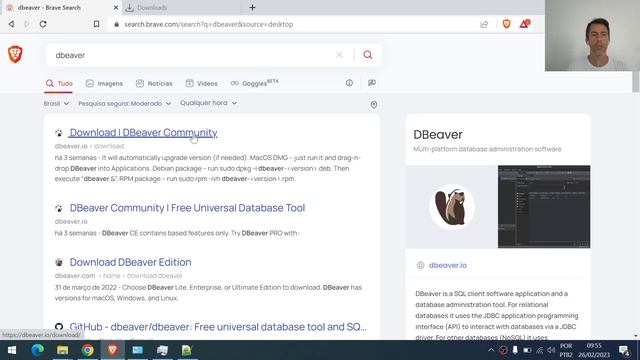The width and height of the screenshot is (640, 360).
Task: Open the Brave Rewards triangle icon
Action: [x=524, y=24]
